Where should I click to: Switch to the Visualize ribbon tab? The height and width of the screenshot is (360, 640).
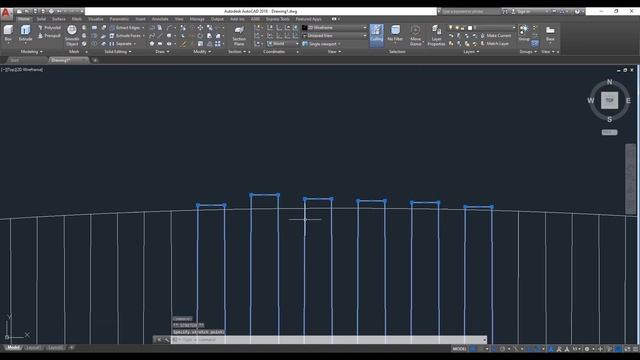pos(96,19)
